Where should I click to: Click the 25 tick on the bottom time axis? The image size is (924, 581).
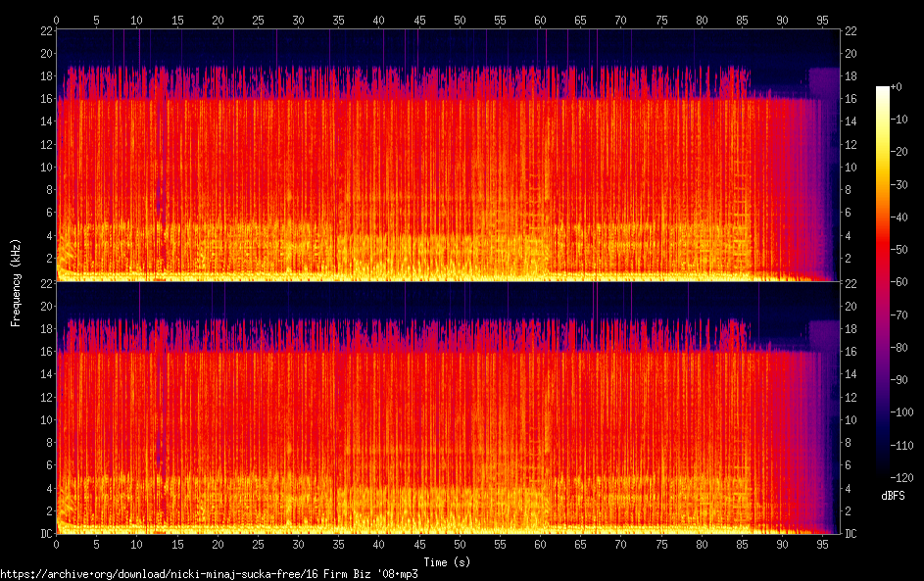[x=258, y=544]
